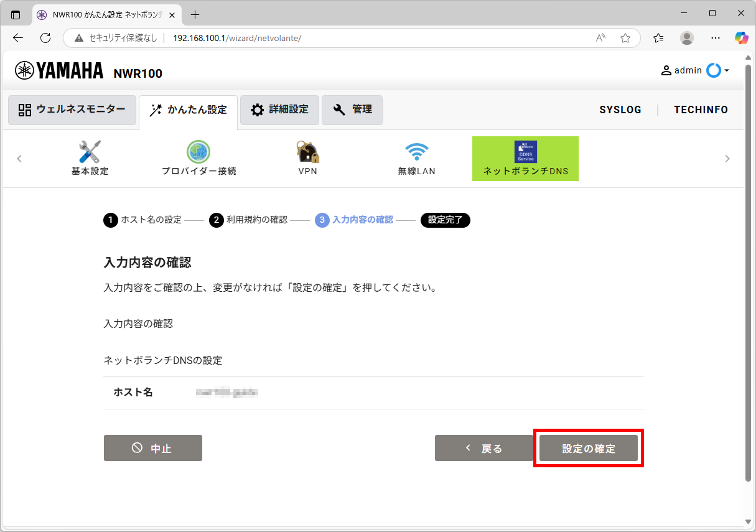Viewport: 756px width, 532px height.
Task: Click the ネットボランチDNS service icon
Action: point(525,152)
